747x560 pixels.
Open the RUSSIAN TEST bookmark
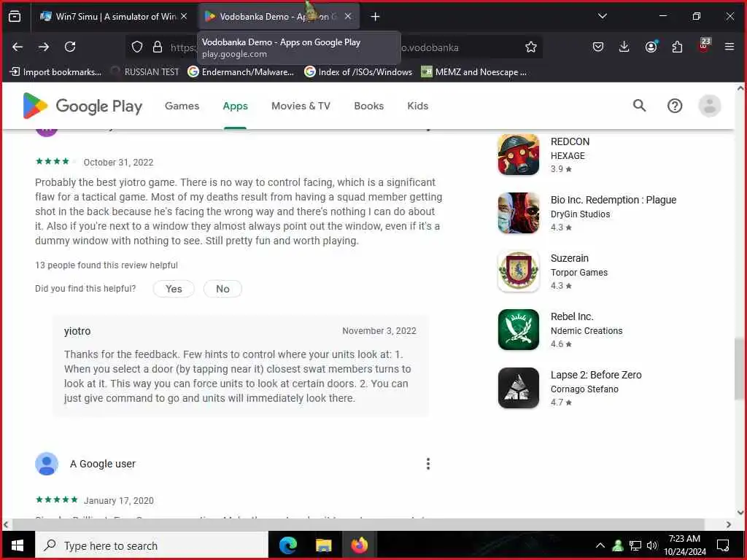(x=145, y=72)
